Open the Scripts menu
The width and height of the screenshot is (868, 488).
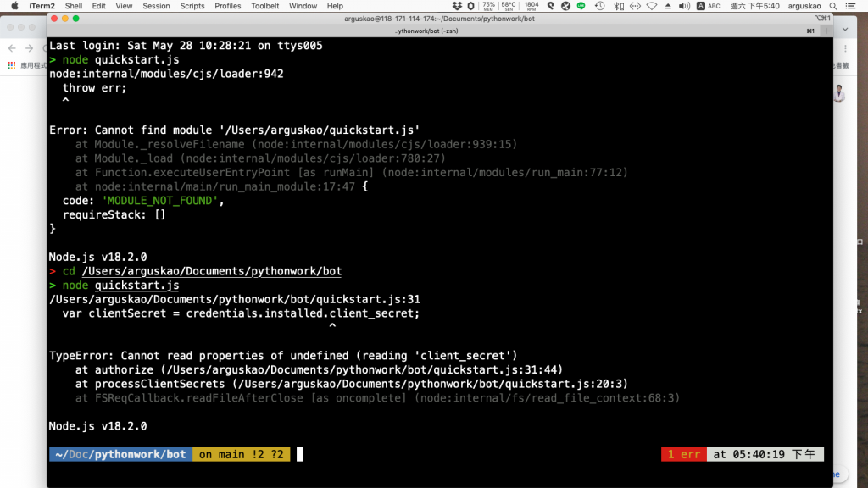[x=192, y=6]
